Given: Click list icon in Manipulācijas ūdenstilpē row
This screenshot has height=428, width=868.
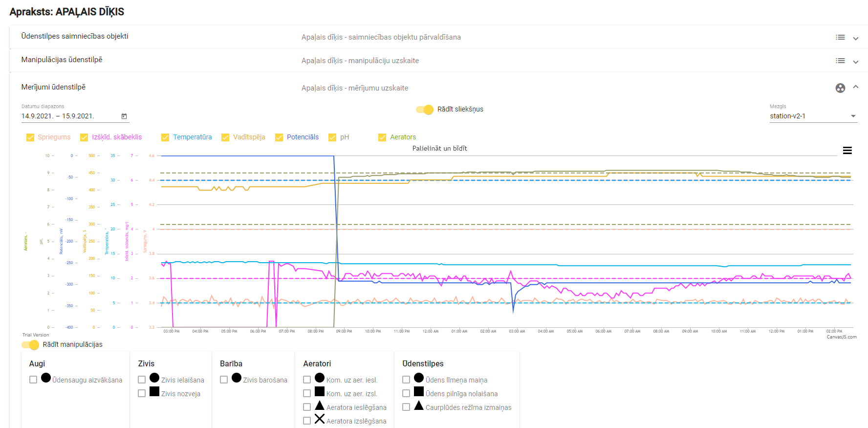Looking at the screenshot, I should click(x=840, y=61).
